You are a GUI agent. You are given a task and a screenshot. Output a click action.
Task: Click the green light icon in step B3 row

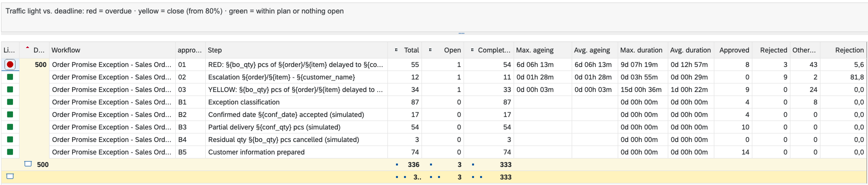point(10,127)
